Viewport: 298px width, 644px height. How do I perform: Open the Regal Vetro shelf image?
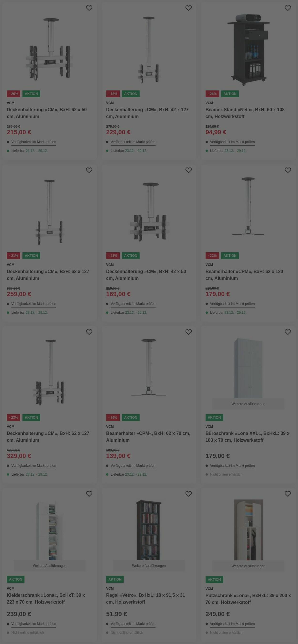[x=149, y=530]
